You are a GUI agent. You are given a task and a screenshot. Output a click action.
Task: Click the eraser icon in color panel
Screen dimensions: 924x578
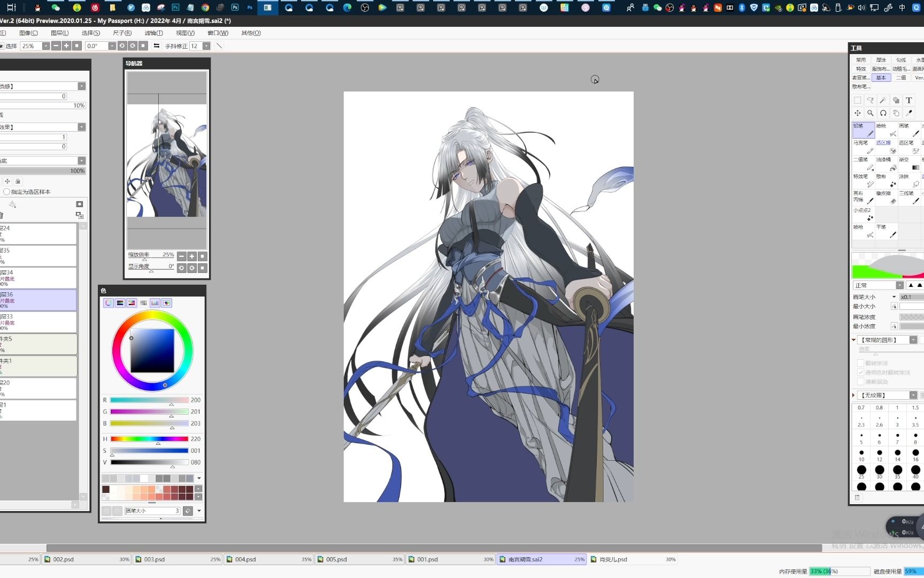pos(188,511)
